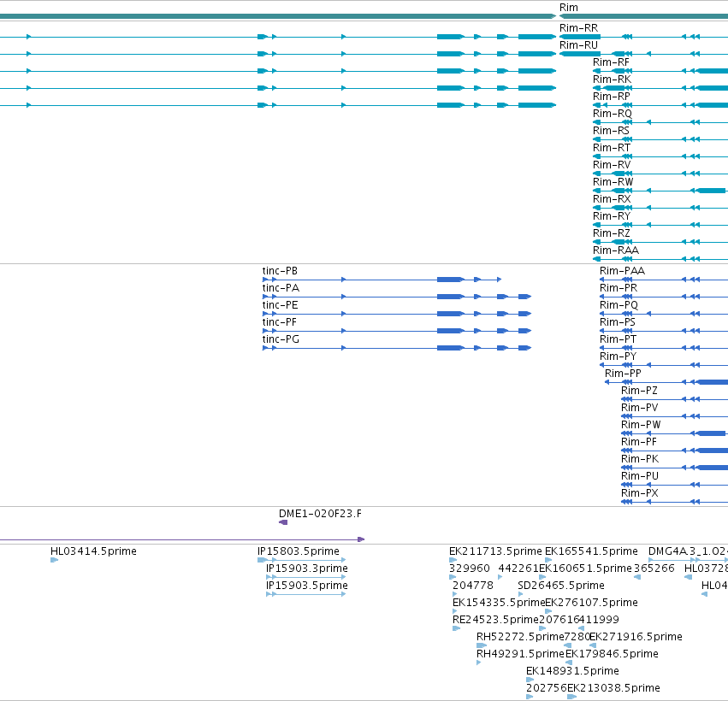This screenshot has height=701, width=728.
Task: Click the 442261 feature label
Action: [518, 568]
